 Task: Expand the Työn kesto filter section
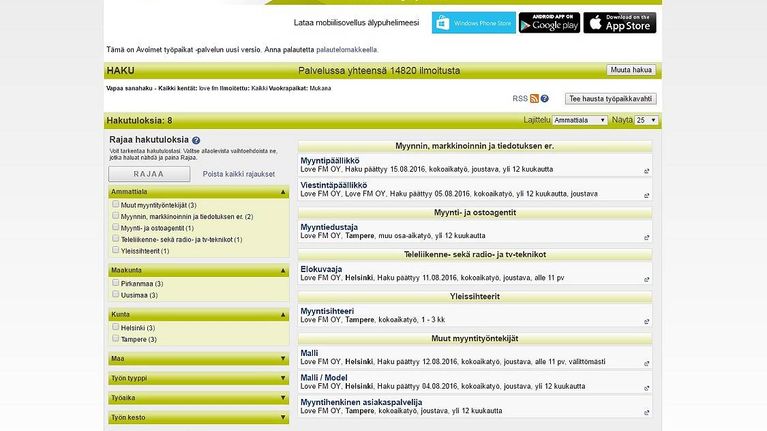[x=199, y=417]
